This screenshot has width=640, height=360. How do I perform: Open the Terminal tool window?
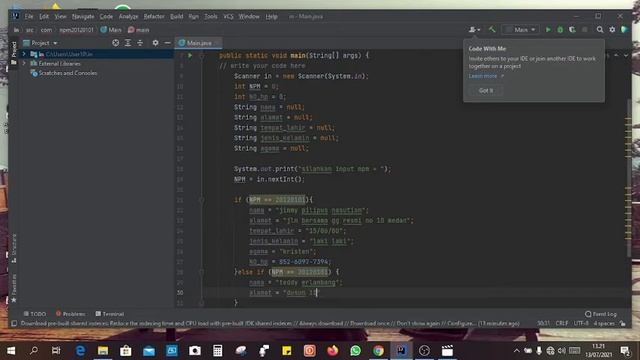point(109,314)
